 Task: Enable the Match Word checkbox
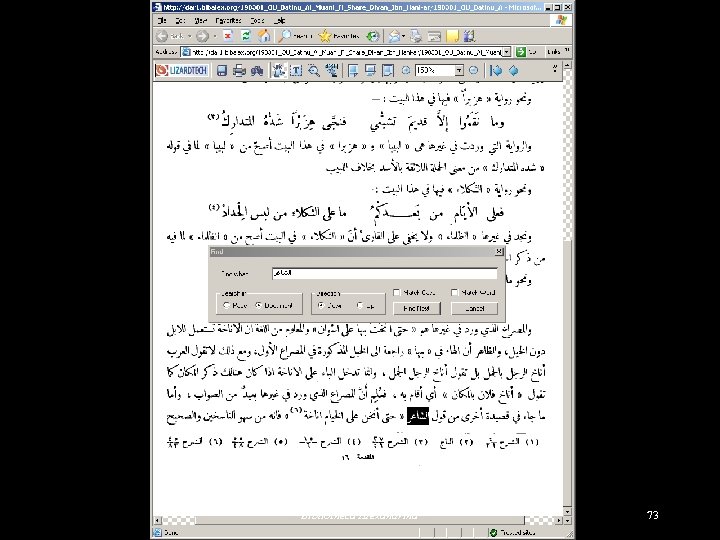point(454,292)
